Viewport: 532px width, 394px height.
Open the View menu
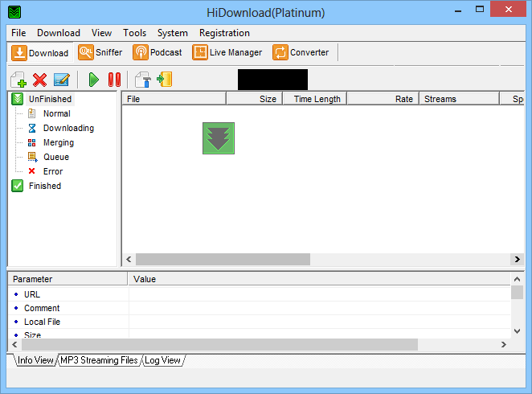(x=101, y=33)
